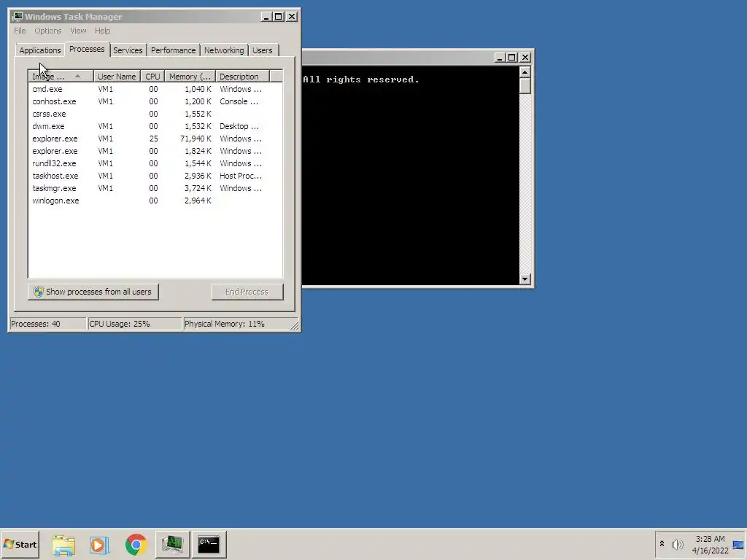This screenshot has width=747, height=560.
Task: Select explorer.exe using 1,824 K memory
Action: [155, 151]
